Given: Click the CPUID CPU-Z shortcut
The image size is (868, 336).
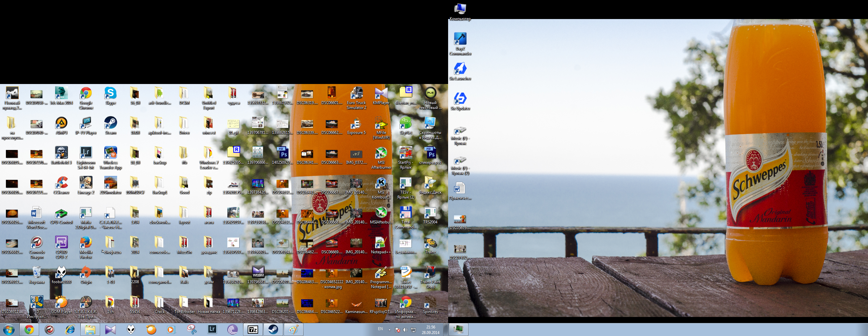Looking at the screenshot, I should click(61, 247).
